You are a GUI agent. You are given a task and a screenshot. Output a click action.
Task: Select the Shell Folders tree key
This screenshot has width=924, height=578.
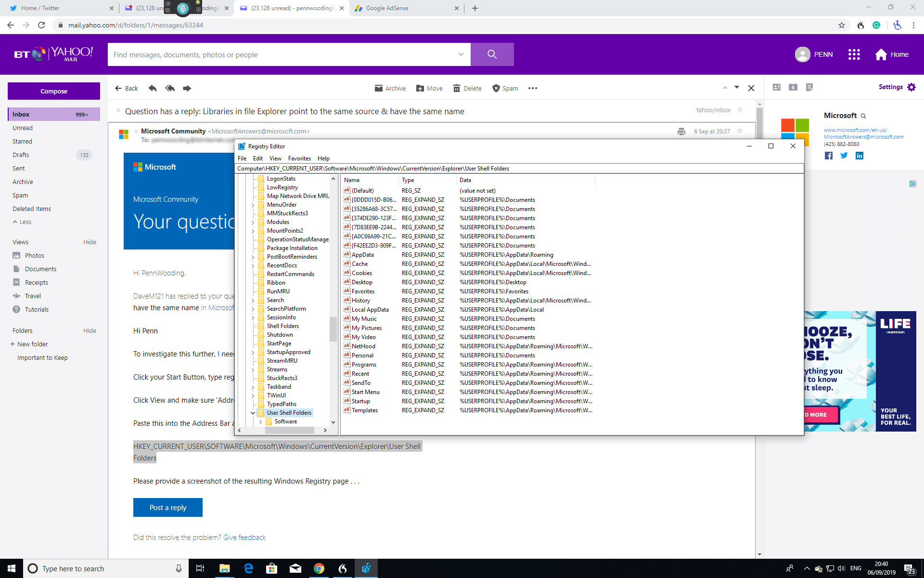click(283, 326)
